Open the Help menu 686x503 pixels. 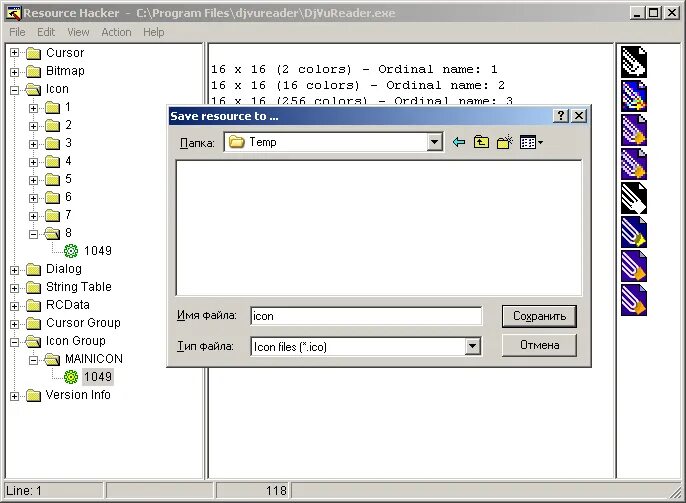[x=154, y=32]
